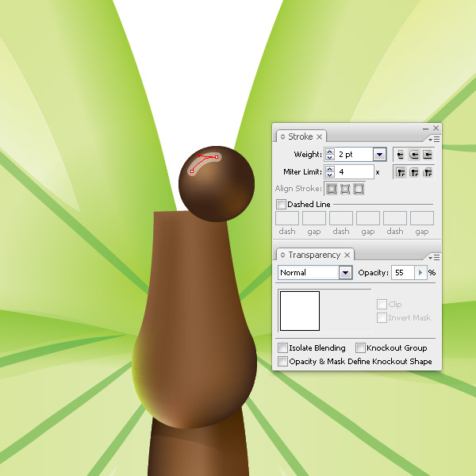Image resolution: width=476 pixels, height=476 pixels.
Task: Select the Projecting Cap stroke icon
Action: point(427,155)
